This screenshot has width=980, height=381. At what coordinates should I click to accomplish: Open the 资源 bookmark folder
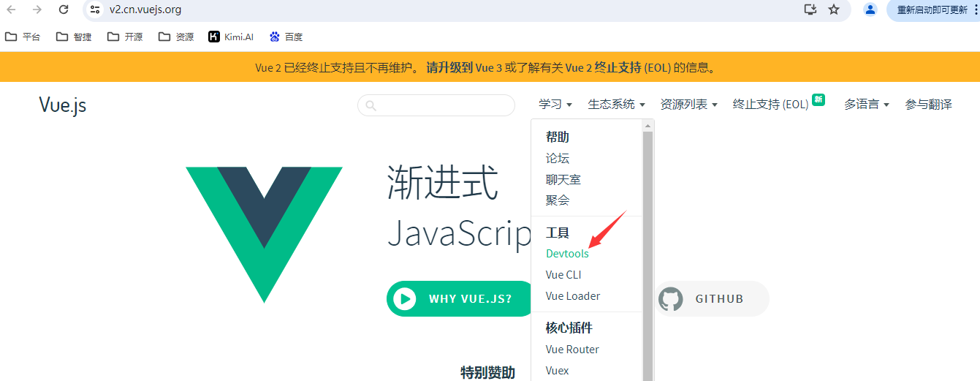pos(176,37)
